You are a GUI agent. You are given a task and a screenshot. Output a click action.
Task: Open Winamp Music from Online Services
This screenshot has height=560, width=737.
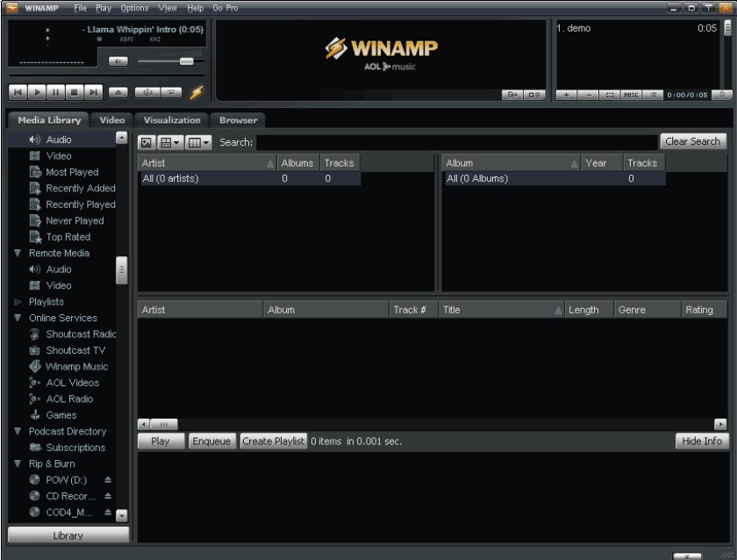[75, 366]
